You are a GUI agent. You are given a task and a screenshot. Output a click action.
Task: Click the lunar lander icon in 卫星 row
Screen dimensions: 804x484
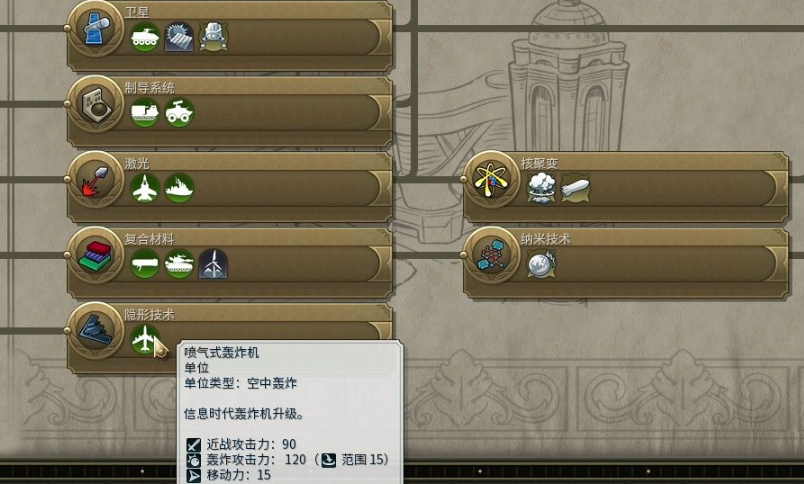coord(214,36)
